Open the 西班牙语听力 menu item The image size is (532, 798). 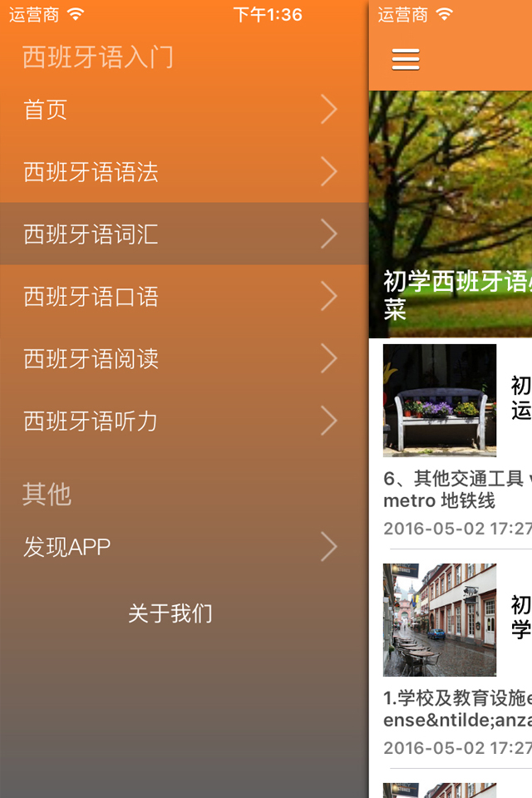coord(185,421)
